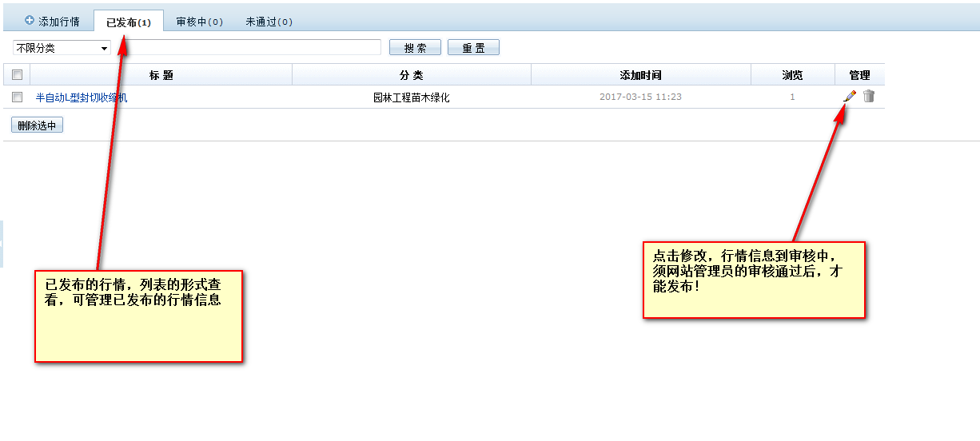Check the box for 半自动L型封切收缩机 row
This screenshot has width=980, height=441.
17,97
